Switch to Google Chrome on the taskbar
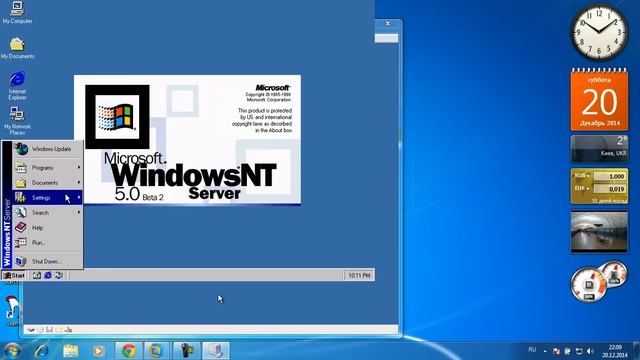This screenshot has width=640, height=360. [129, 351]
